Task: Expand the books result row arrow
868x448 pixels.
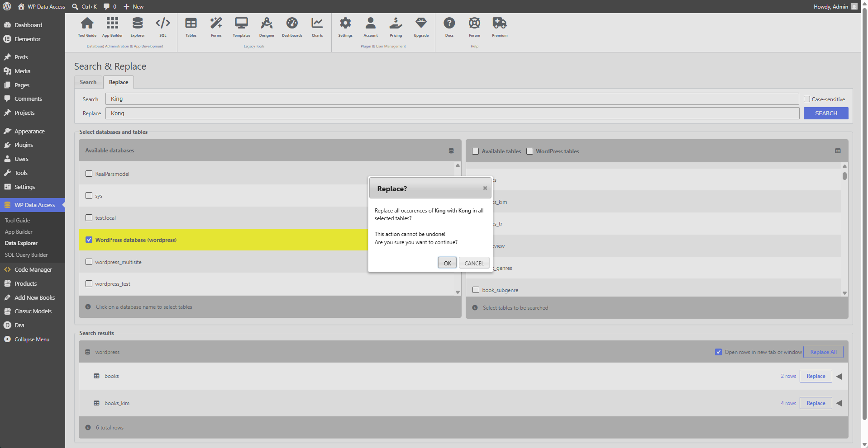Action: (x=839, y=377)
